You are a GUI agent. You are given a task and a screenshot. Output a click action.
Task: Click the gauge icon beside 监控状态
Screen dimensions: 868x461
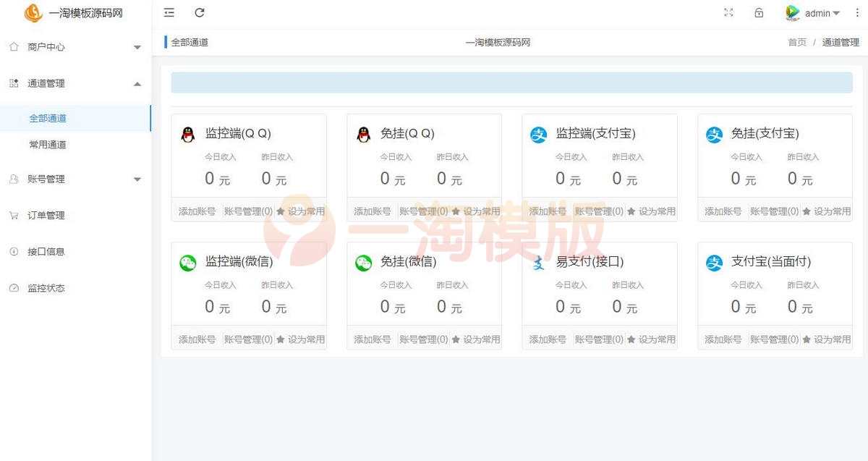(x=14, y=287)
